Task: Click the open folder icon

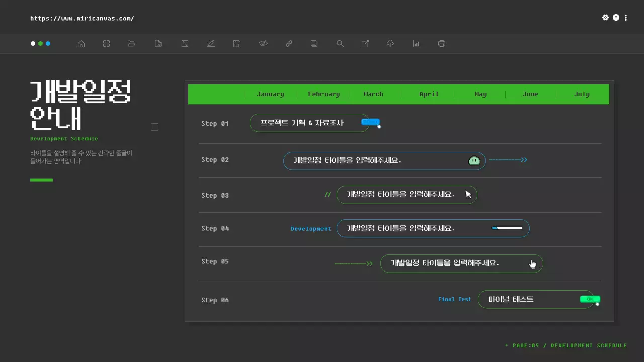Action: pos(132,44)
